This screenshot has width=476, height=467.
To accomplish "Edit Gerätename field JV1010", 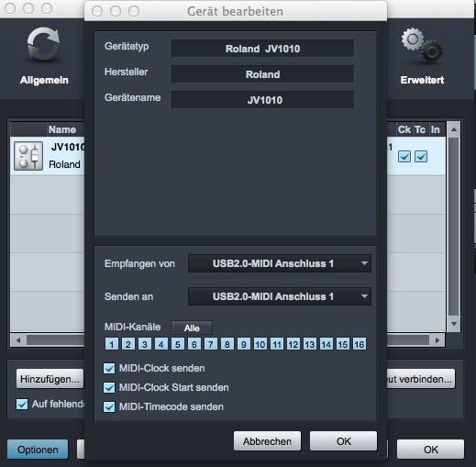I will [x=263, y=100].
